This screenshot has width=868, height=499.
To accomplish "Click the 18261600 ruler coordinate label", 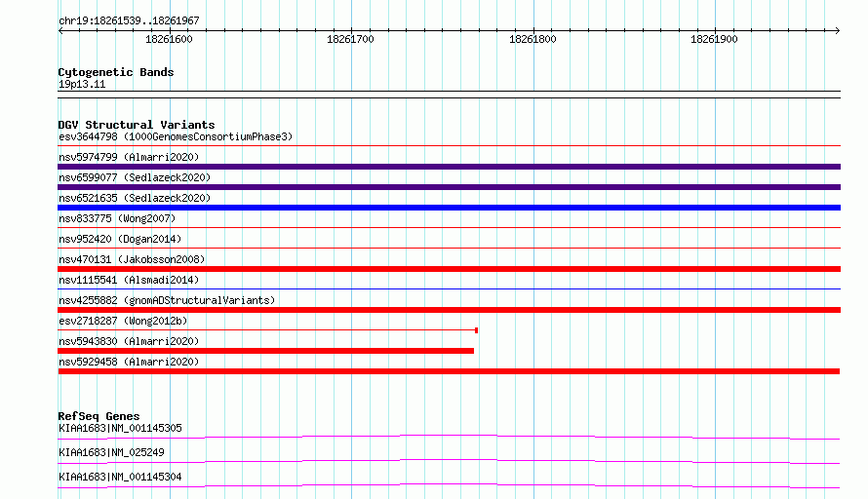I will (169, 39).
